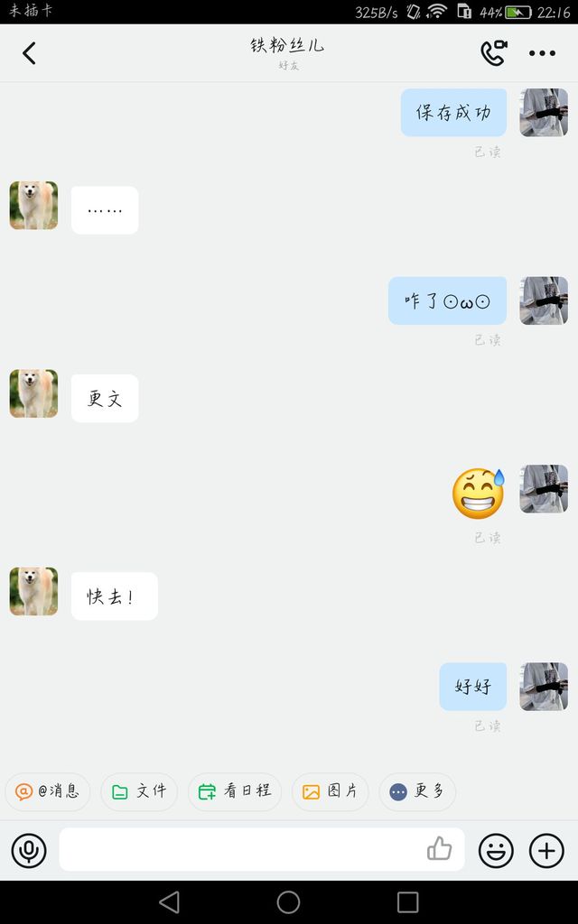Image resolution: width=578 pixels, height=924 pixels.
Task: Tap the Android recent apps square
Action: 407,901
